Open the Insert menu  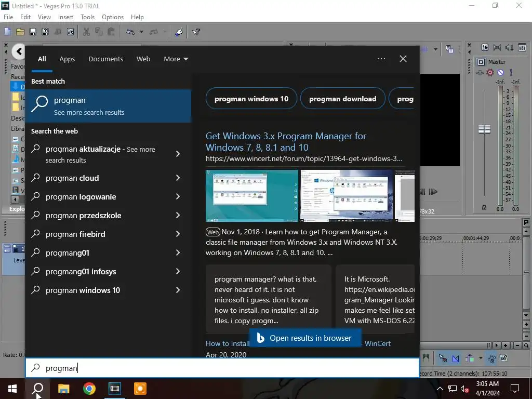click(65, 17)
